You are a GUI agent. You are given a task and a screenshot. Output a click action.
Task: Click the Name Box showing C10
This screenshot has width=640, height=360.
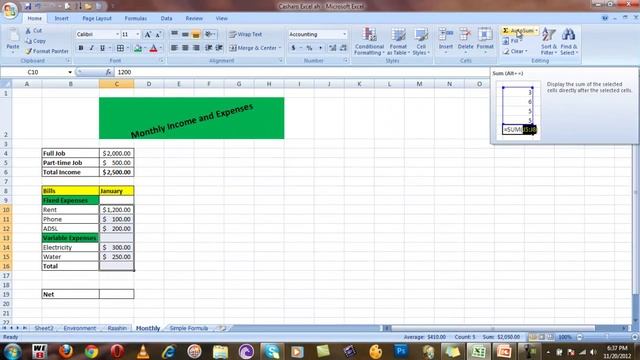click(x=33, y=72)
